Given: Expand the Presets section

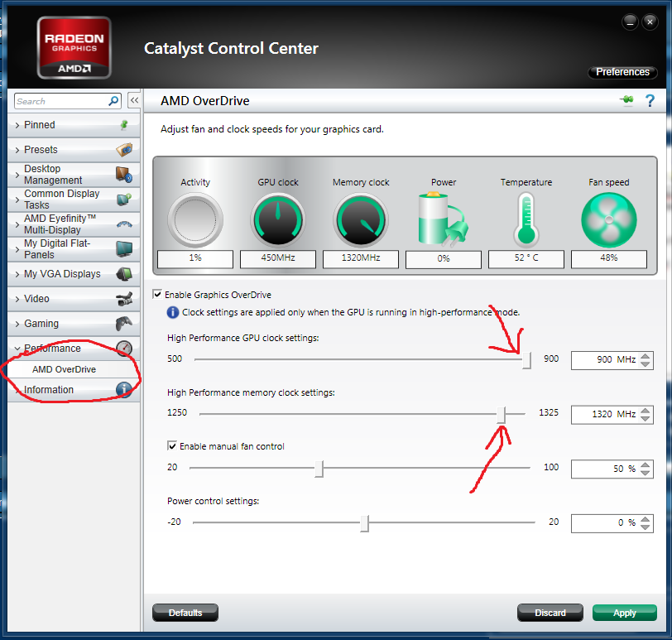Looking at the screenshot, I should point(74,150).
